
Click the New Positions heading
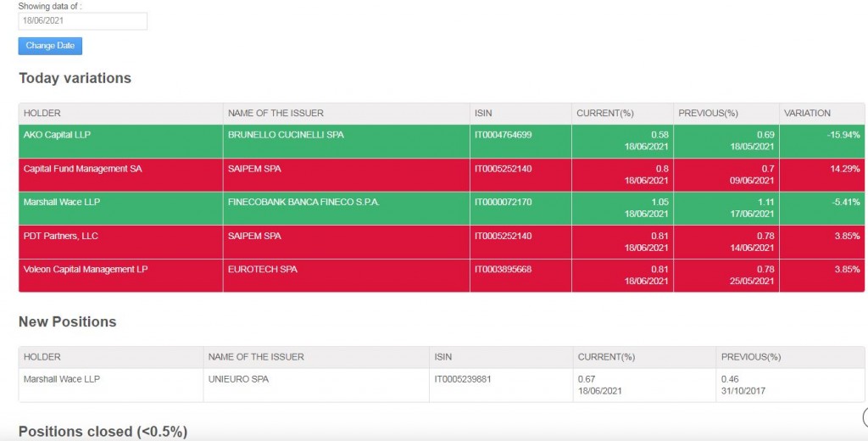tap(68, 322)
